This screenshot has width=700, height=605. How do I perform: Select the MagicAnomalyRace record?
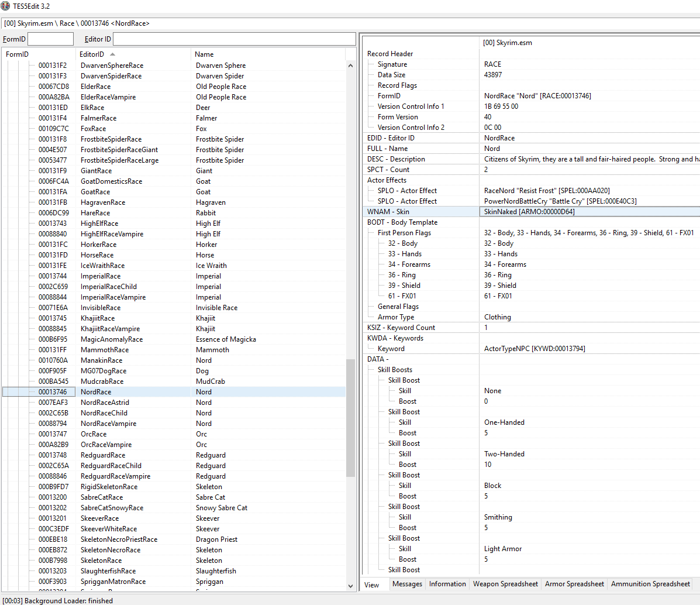click(x=174, y=339)
